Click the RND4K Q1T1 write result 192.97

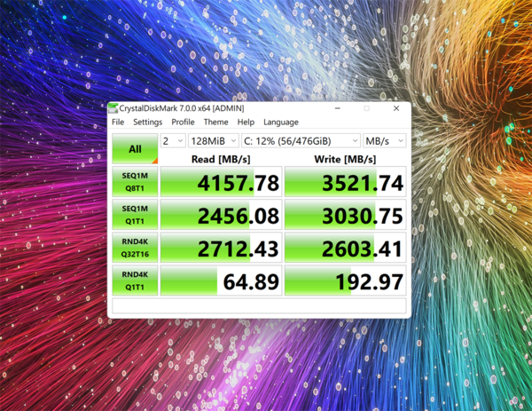346,281
